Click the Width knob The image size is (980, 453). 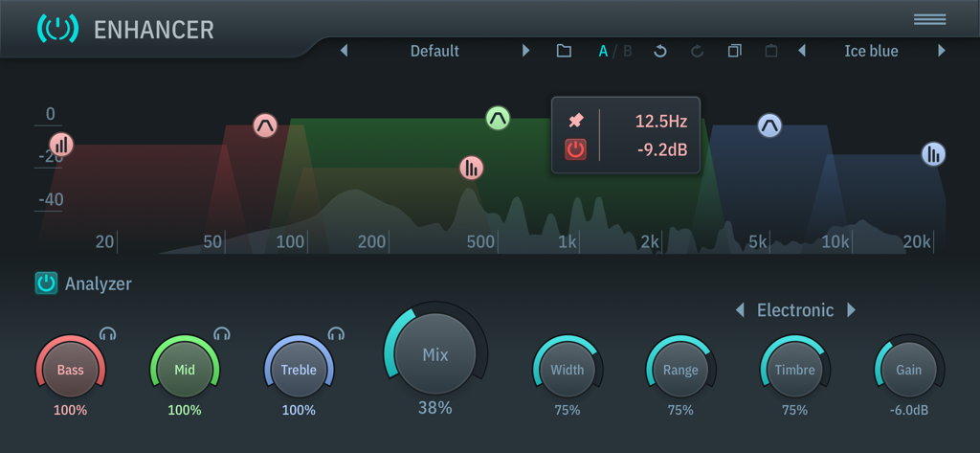point(568,370)
